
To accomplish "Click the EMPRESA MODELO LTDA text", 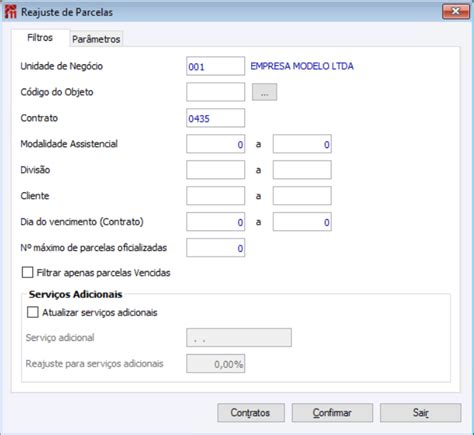I will click(x=302, y=66).
